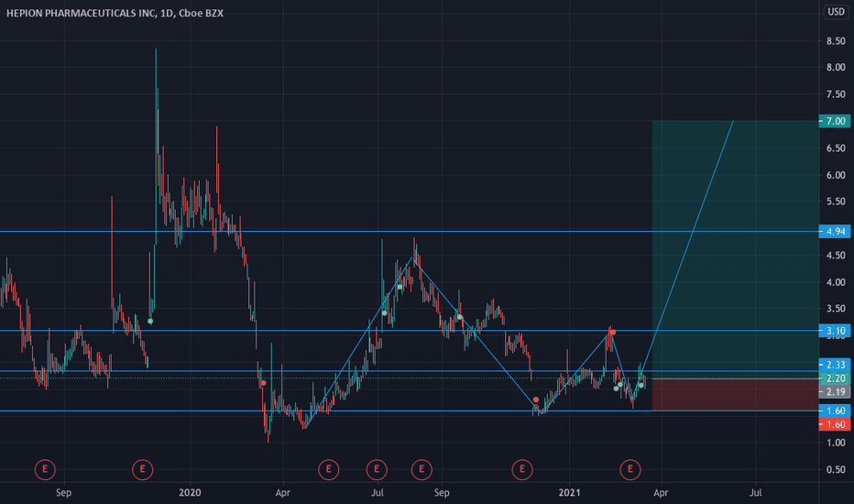Select the red 1.60 stop price label
The width and height of the screenshot is (854, 504).
(835, 424)
